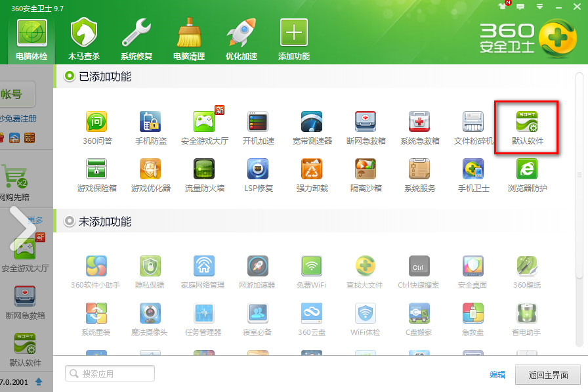Click 返回主界面 to return to main screen
588x392 pixels.
coord(549,374)
